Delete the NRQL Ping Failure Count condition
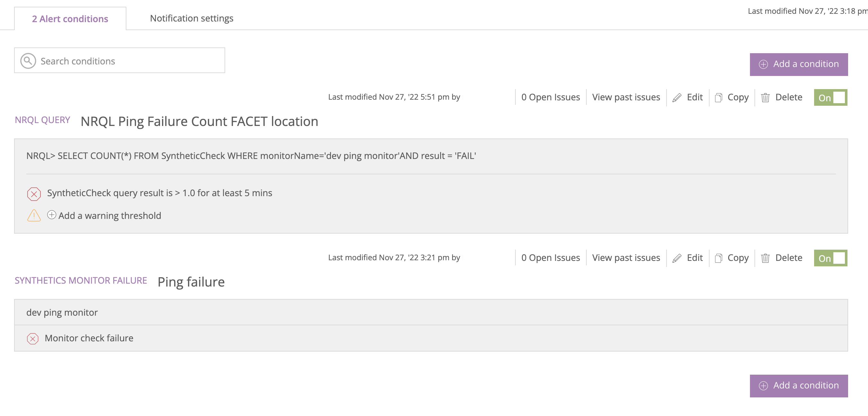 coord(782,97)
